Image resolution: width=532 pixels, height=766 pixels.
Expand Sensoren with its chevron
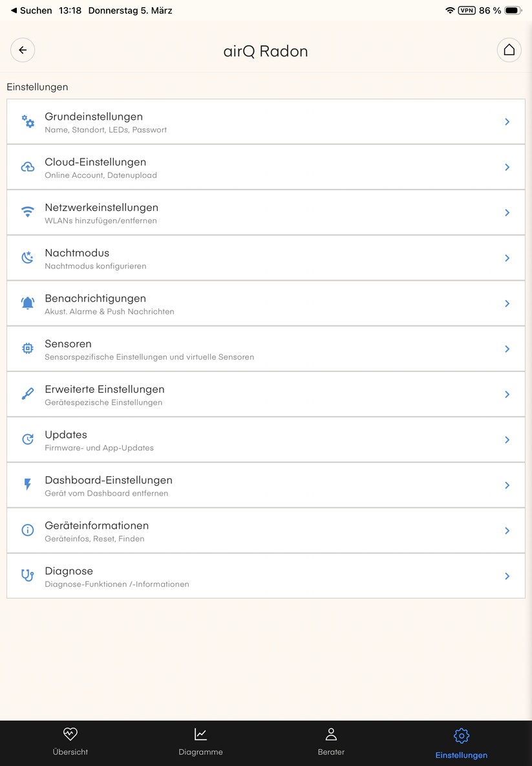pos(507,349)
